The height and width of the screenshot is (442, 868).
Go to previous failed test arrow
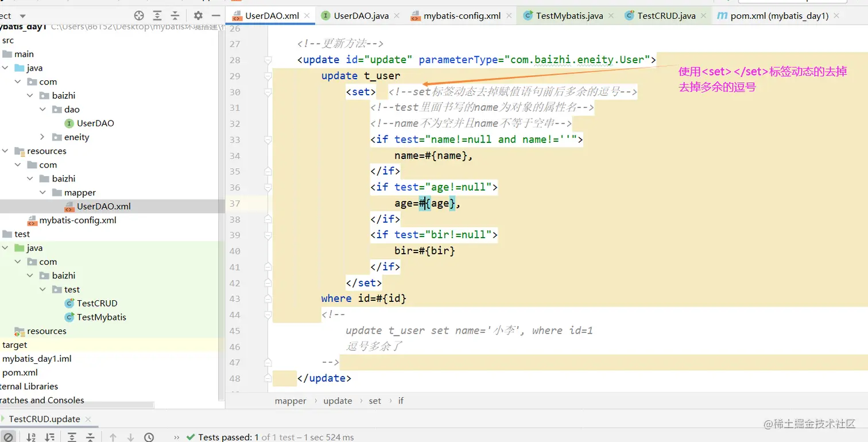point(113,437)
